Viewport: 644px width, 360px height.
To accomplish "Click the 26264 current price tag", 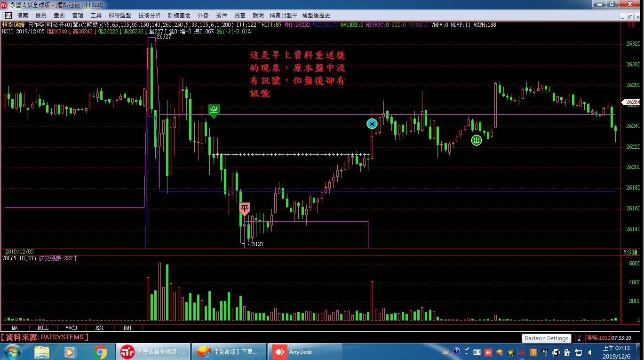I will pyautogui.click(x=631, y=102).
